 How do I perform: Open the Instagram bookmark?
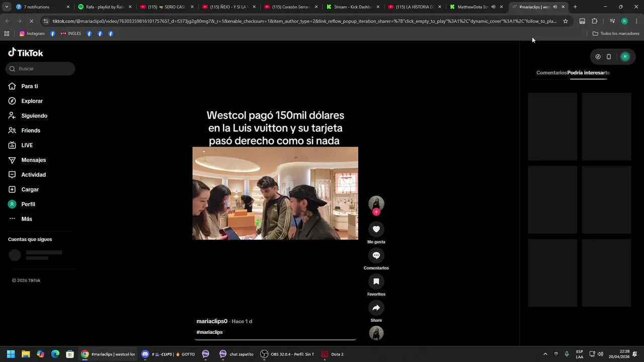[32, 34]
